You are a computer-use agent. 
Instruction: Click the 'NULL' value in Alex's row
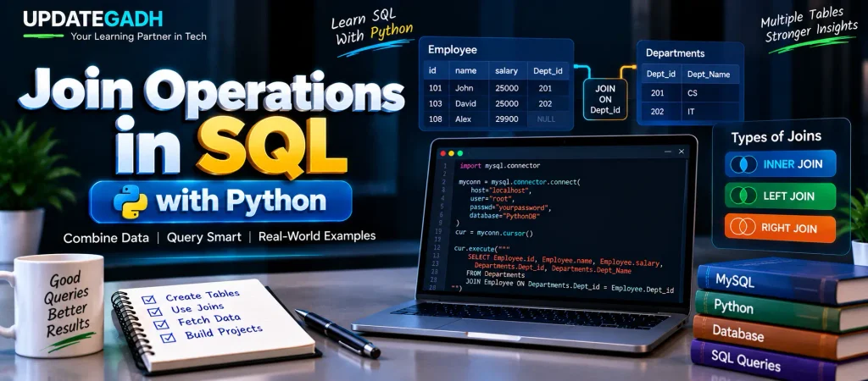(x=547, y=119)
